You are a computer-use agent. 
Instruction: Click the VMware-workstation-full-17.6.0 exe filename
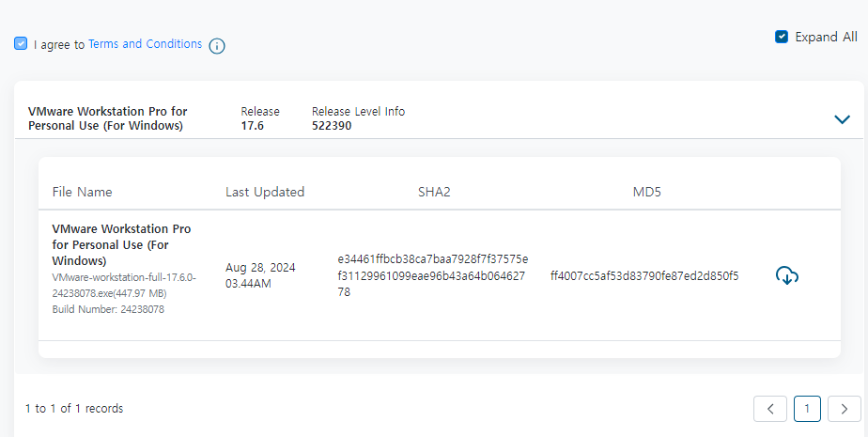(x=124, y=286)
